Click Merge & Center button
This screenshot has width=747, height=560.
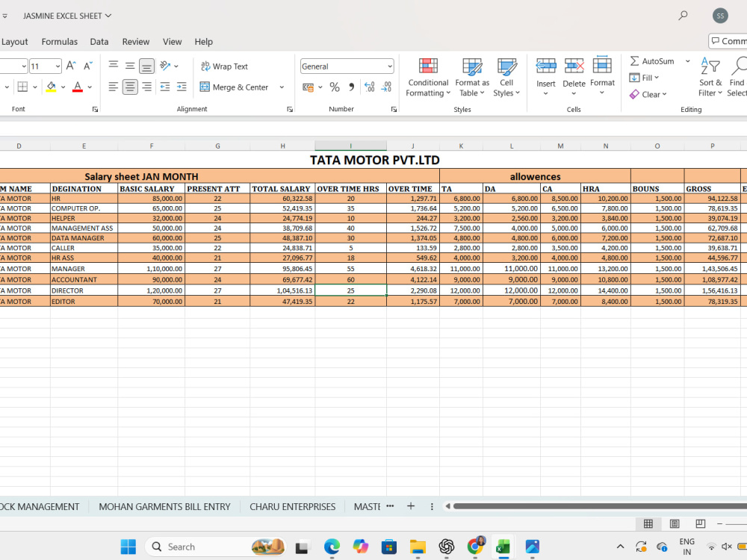click(x=234, y=87)
